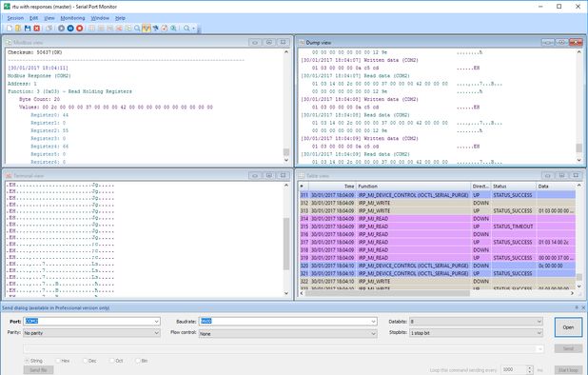This screenshot has width=588, height=375.
Task: Click the green magnifier toolbar icon
Action: coord(173,29)
